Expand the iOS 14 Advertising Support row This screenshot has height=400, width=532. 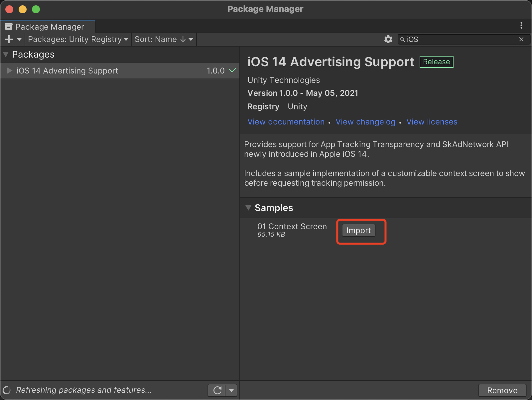click(10, 71)
